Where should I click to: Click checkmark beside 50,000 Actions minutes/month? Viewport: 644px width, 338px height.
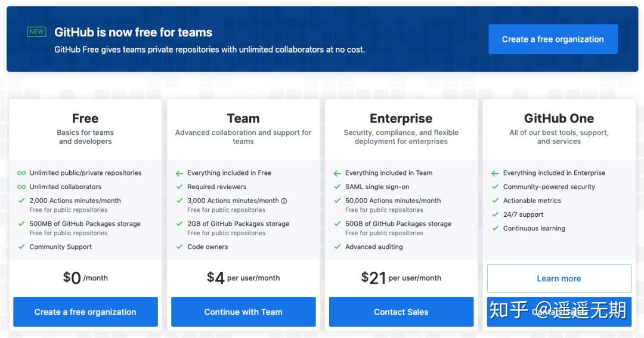tap(337, 201)
